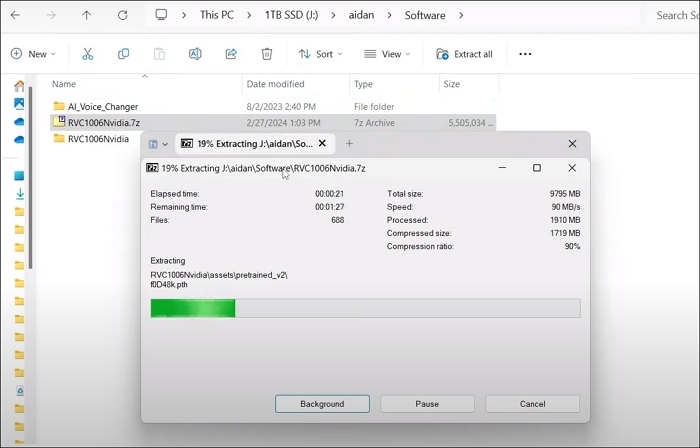This screenshot has width=700, height=448.
Task: Refresh the current folder view
Action: (x=122, y=15)
